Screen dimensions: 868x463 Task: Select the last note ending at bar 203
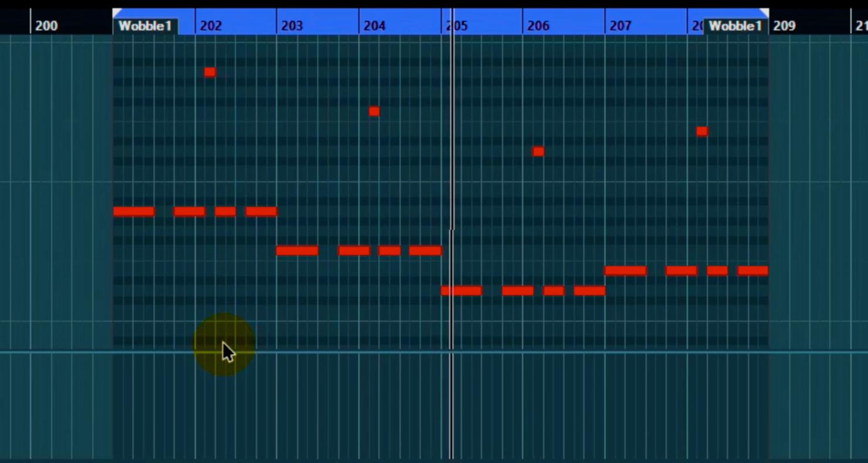(261, 211)
